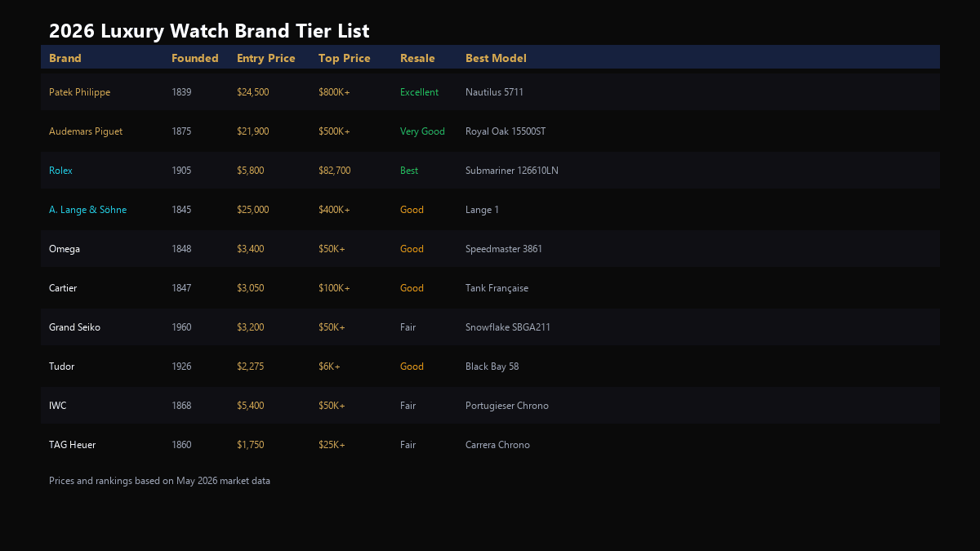Click the Nautilus 5711 model

[x=494, y=92]
